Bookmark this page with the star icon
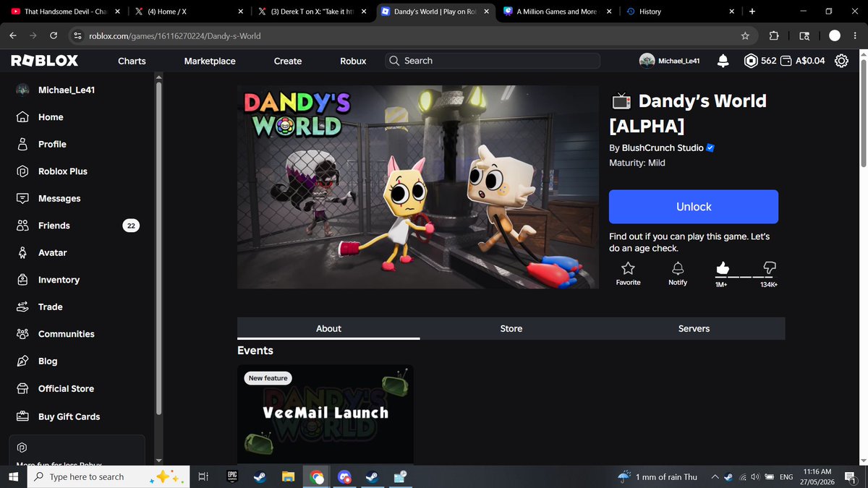Screen dimensions: 868x488 [745, 35]
